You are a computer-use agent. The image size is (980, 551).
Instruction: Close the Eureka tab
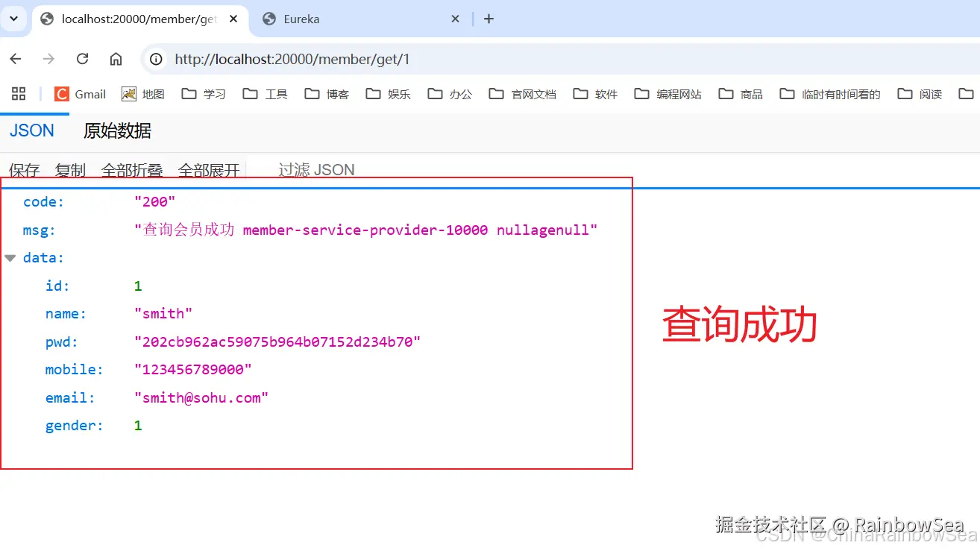click(x=456, y=19)
